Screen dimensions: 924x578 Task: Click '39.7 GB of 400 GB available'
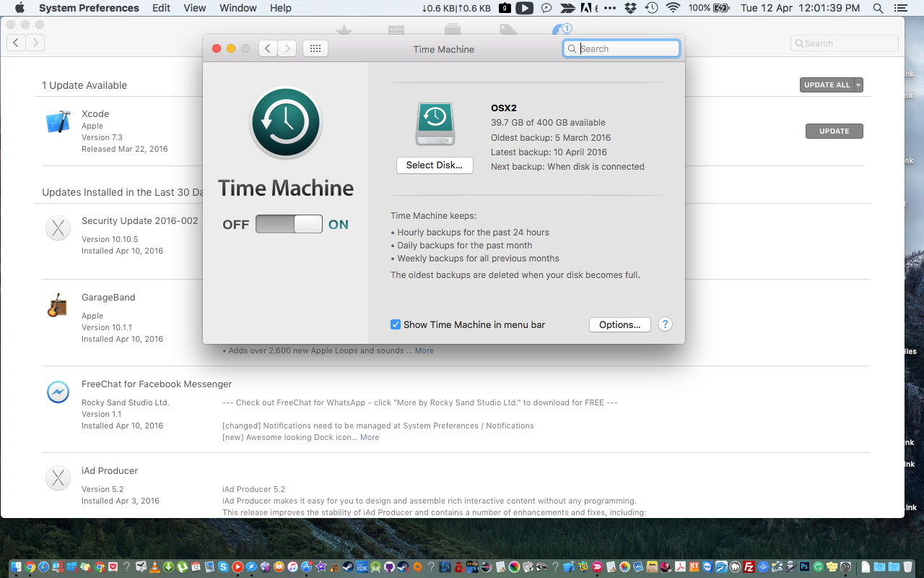tap(548, 123)
